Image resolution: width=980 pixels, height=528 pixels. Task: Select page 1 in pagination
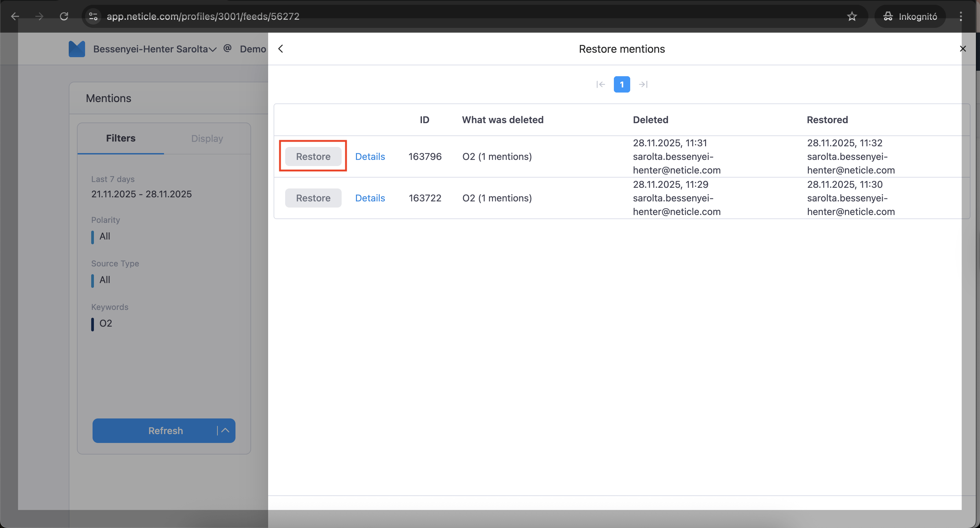pyautogui.click(x=622, y=84)
